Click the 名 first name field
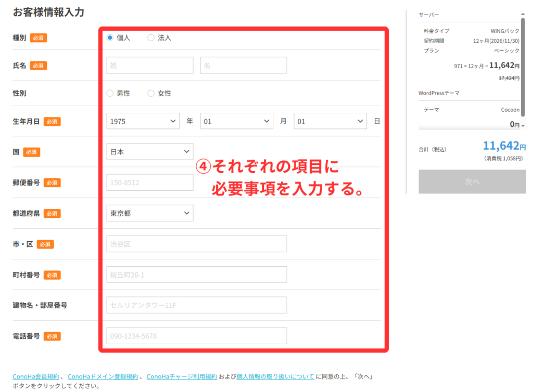 point(243,66)
